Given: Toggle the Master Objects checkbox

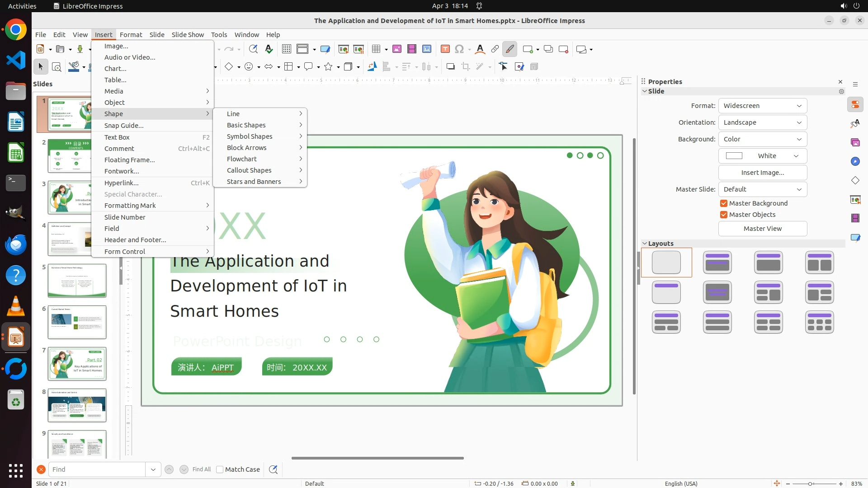Looking at the screenshot, I should (x=724, y=215).
